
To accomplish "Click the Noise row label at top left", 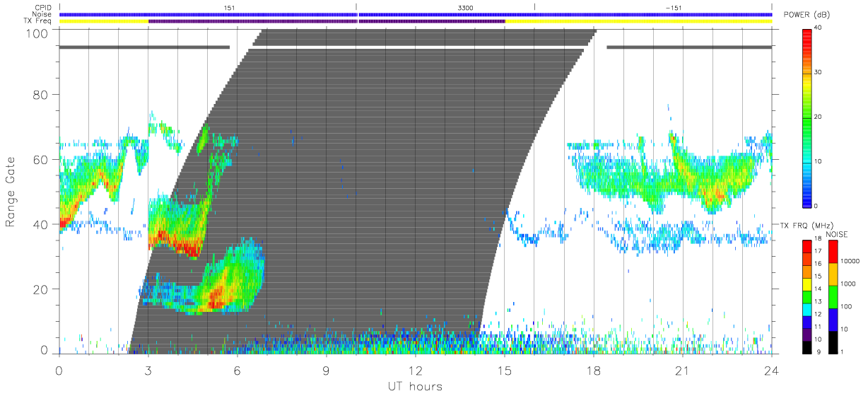I will coord(42,14).
